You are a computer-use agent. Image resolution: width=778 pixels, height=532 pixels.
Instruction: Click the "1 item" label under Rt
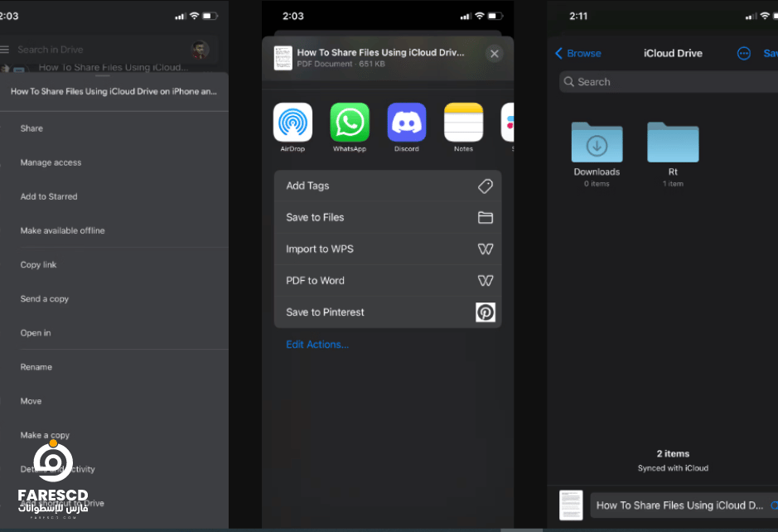coord(673,184)
